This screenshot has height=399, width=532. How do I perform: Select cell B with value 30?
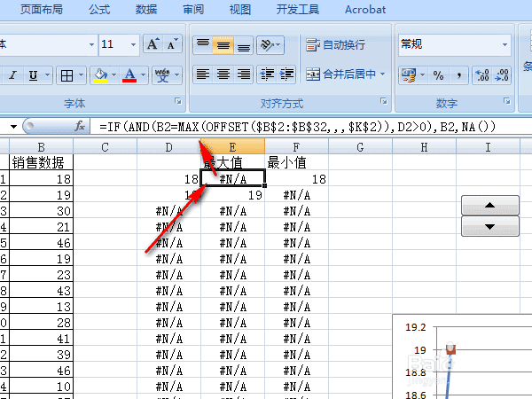click(x=41, y=211)
